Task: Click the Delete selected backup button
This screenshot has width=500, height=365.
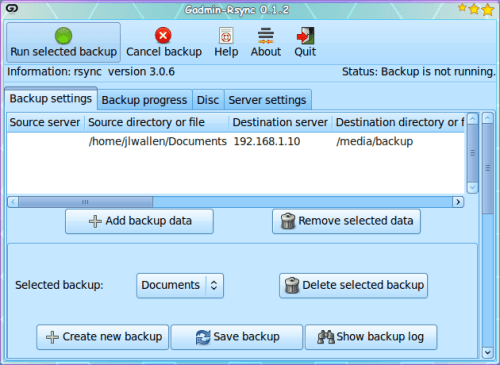Action: click(x=353, y=285)
